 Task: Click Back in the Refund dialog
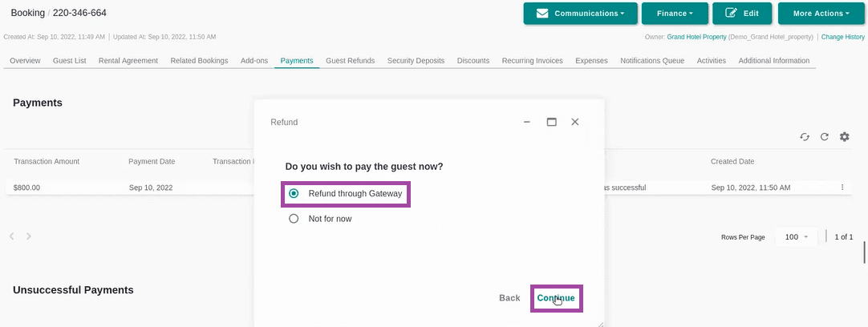tap(509, 298)
